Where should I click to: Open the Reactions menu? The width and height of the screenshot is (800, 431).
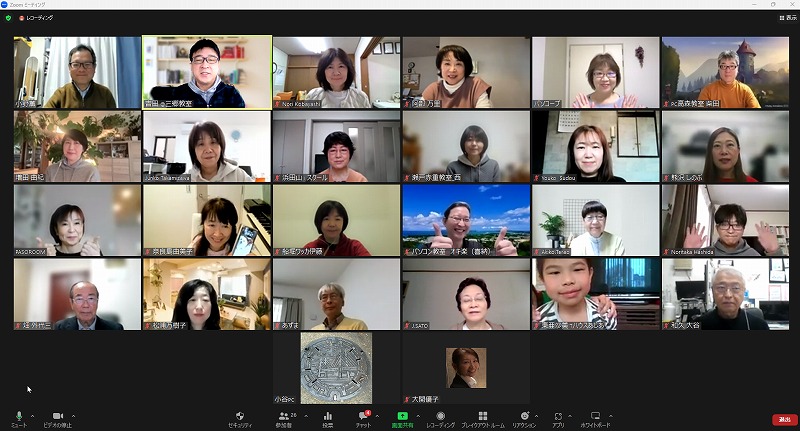click(524, 418)
